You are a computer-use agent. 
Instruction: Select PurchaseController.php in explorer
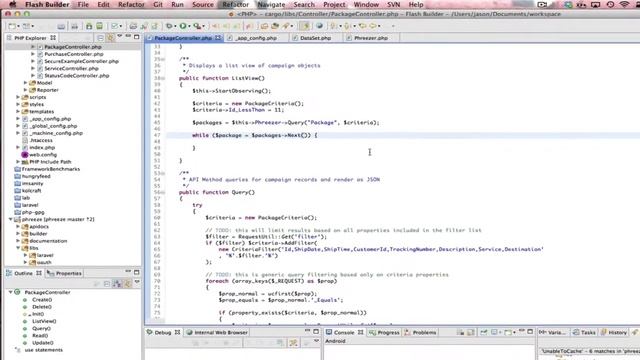tap(74, 54)
